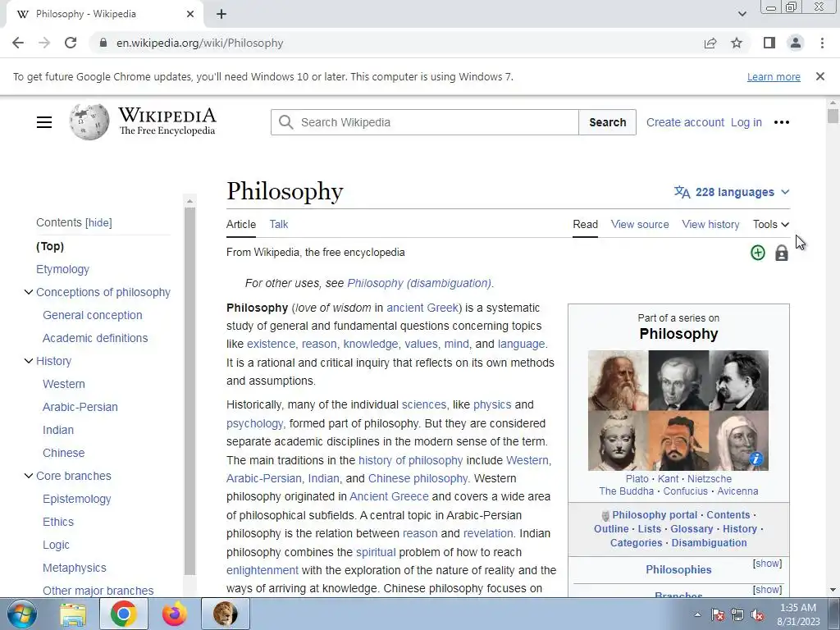Open File Explorer from taskbar
Image resolution: width=840 pixels, height=630 pixels.
point(73,614)
